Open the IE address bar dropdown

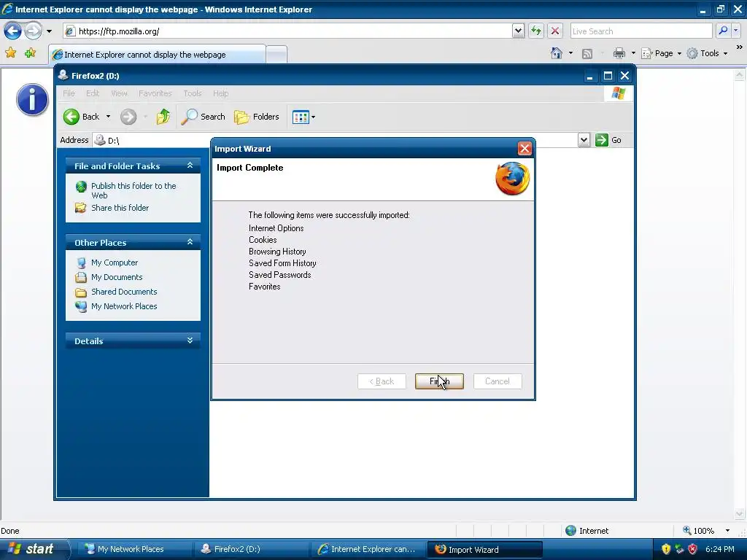pos(519,31)
